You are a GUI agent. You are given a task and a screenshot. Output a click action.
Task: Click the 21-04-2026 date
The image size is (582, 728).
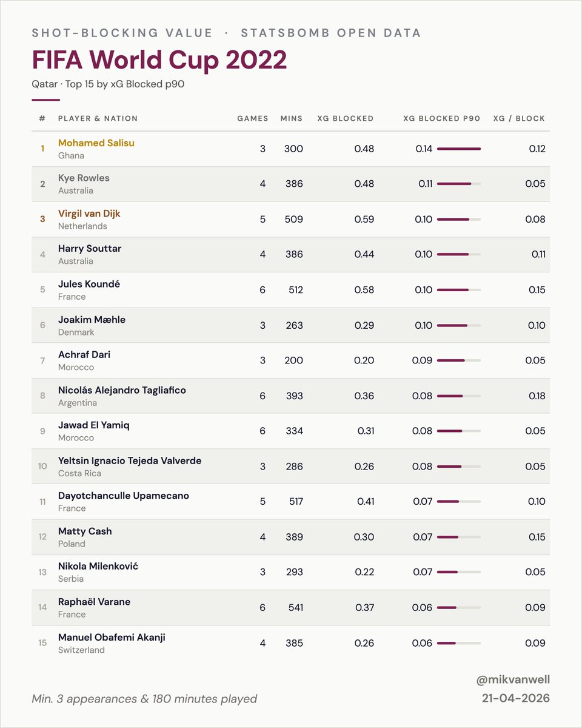click(516, 698)
